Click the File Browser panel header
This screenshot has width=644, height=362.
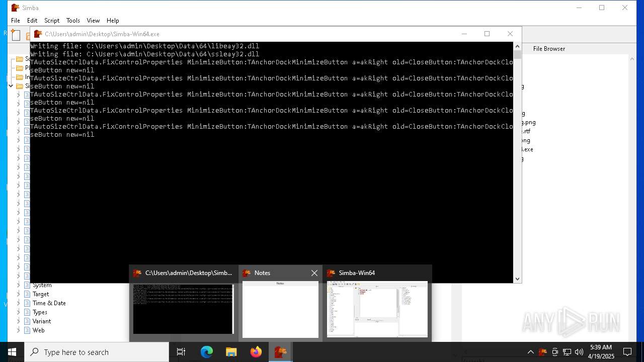pyautogui.click(x=549, y=49)
